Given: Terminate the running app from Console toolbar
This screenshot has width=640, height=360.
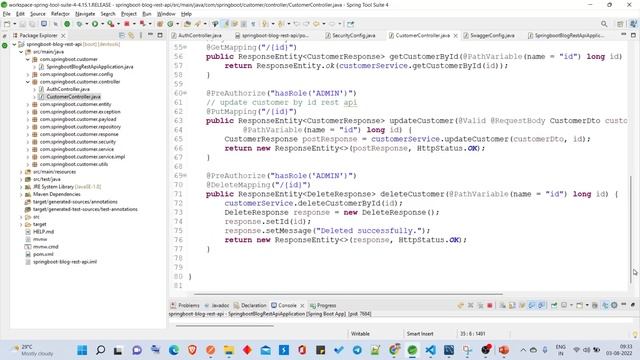Looking at the screenshot, I should coord(490,305).
